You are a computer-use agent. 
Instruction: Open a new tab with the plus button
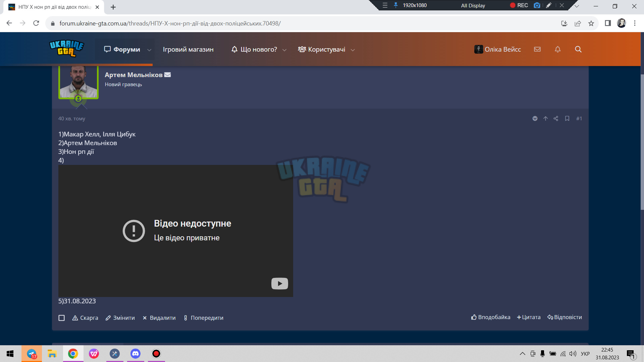[113, 7]
